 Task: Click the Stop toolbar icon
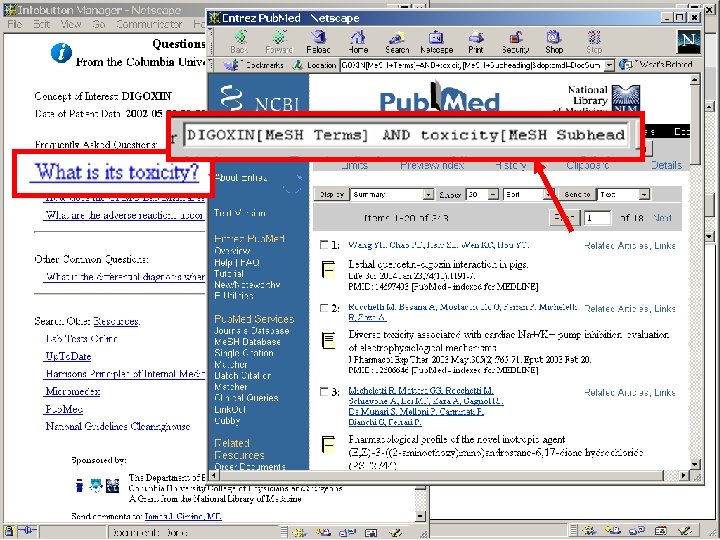[x=594, y=41]
